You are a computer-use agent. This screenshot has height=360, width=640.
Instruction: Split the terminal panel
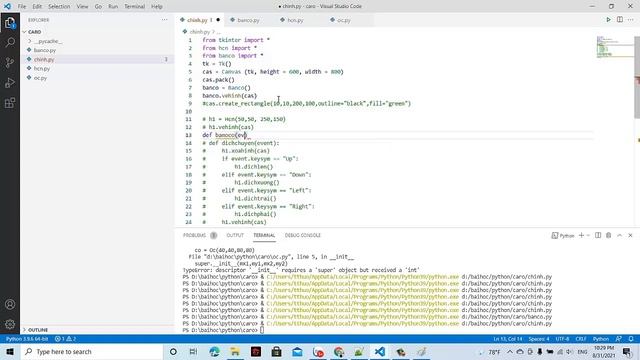[598, 235]
